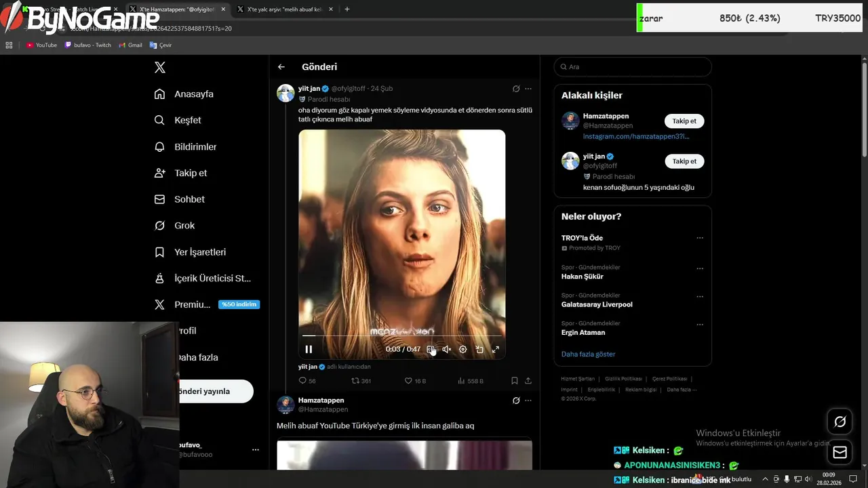Click Grok icon on Hamzatappen's post
This screenshot has width=868, height=488.
[516, 401]
